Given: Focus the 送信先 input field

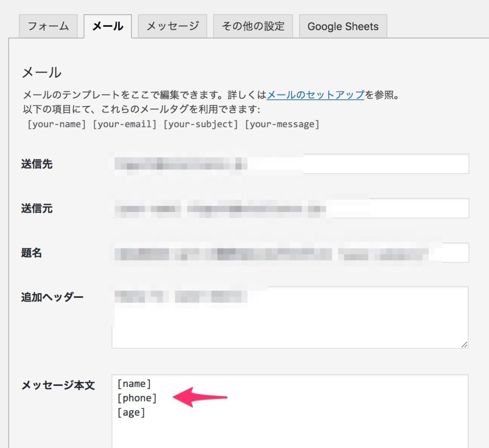Looking at the screenshot, I should click(x=290, y=164).
